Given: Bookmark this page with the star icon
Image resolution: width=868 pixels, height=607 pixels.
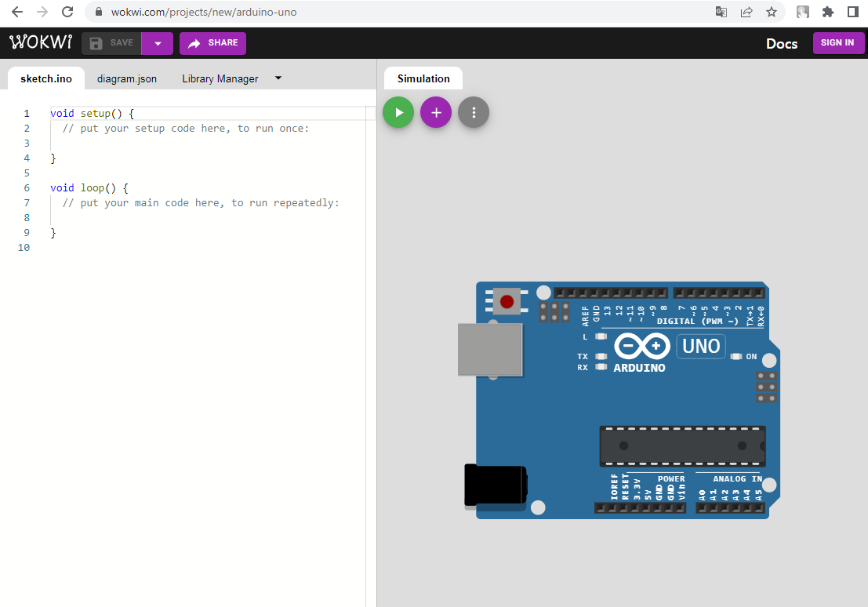Looking at the screenshot, I should coord(771,12).
